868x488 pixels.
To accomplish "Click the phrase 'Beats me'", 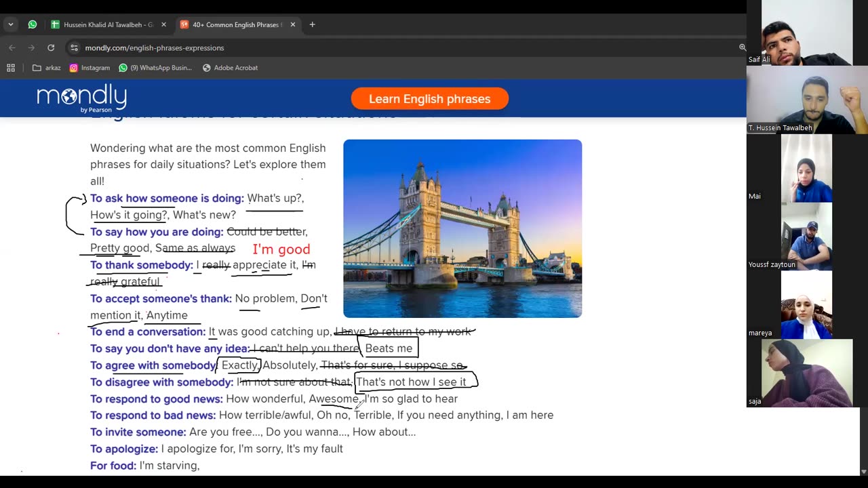I will (x=389, y=348).
